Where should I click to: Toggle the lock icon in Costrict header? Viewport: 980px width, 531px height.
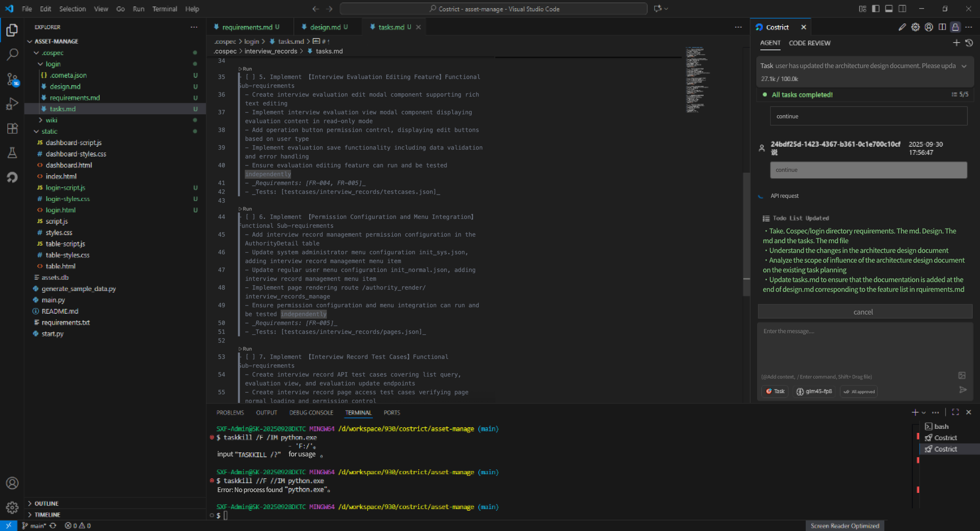955,27
